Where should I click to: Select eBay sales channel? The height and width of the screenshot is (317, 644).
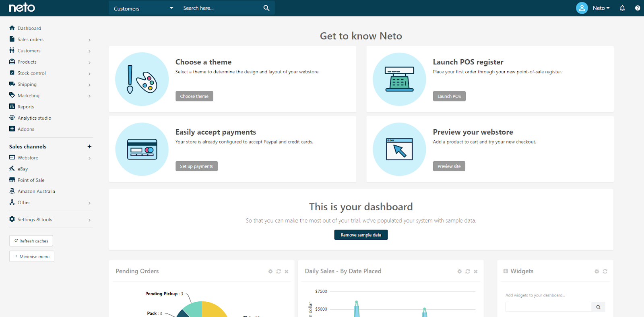pyautogui.click(x=23, y=169)
